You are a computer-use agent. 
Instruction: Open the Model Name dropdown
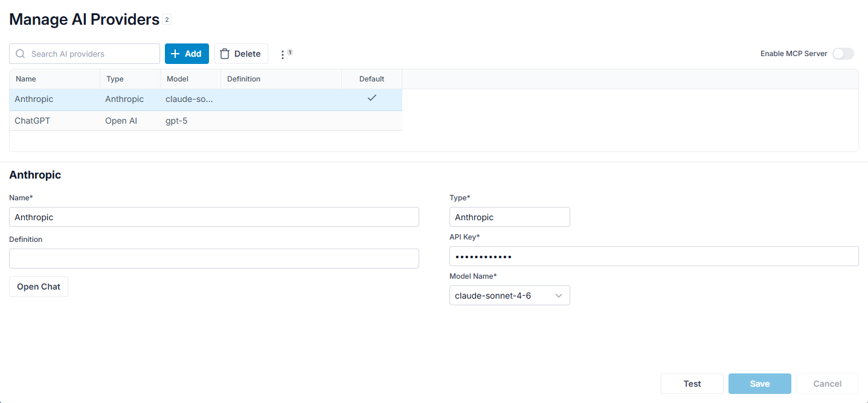(x=509, y=296)
